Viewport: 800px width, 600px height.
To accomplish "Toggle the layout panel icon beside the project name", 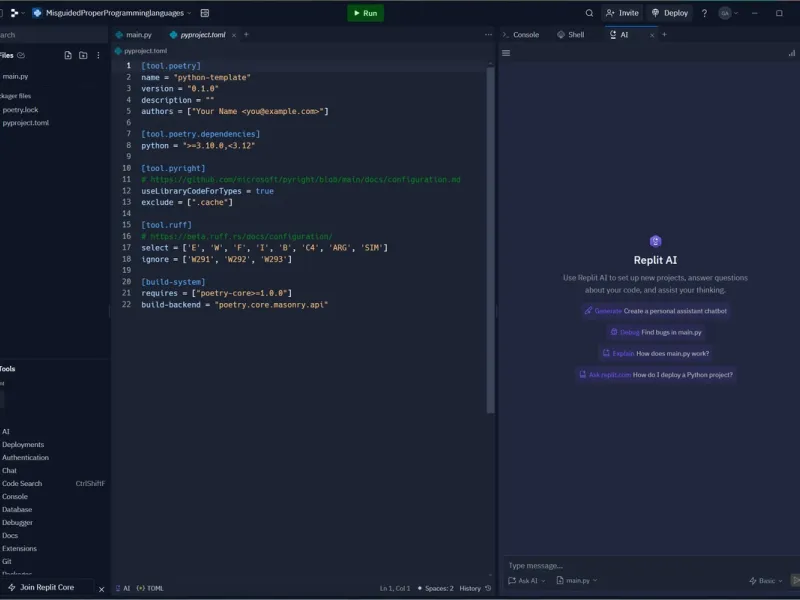I will (x=205, y=13).
